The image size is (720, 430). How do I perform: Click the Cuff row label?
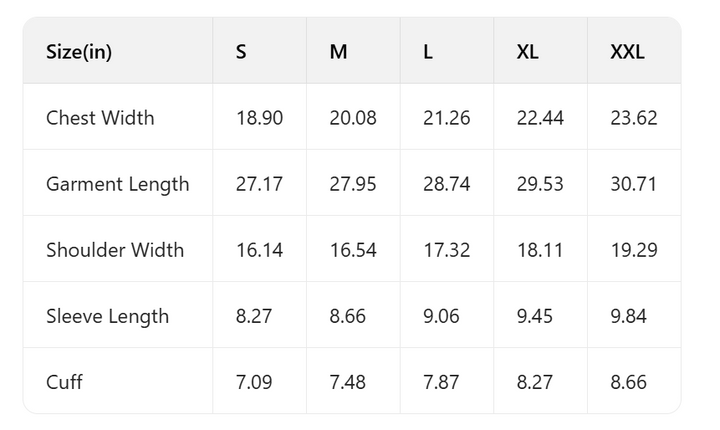click(x=64, y=382)
